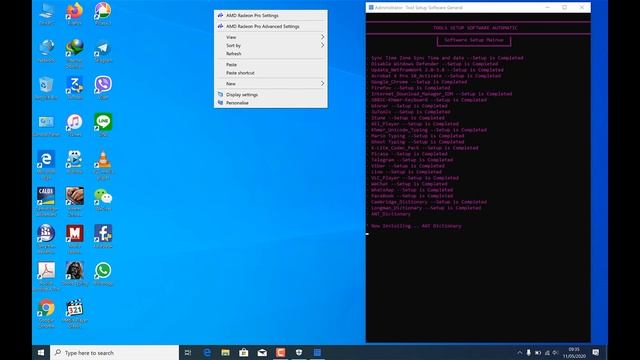Screen dimensions: 640x360
Task: Expand the New submenu
Action: pyautogui.click(x=271, y=84)
